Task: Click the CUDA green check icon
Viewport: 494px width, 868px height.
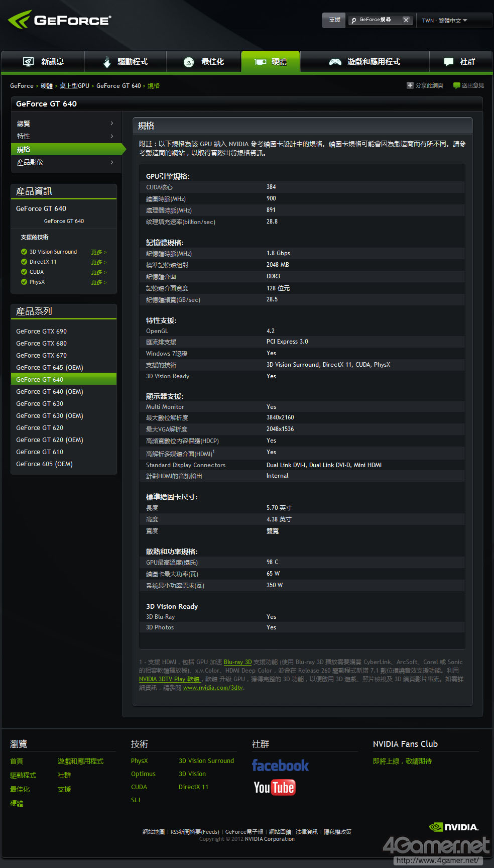Action: [24, 272]
